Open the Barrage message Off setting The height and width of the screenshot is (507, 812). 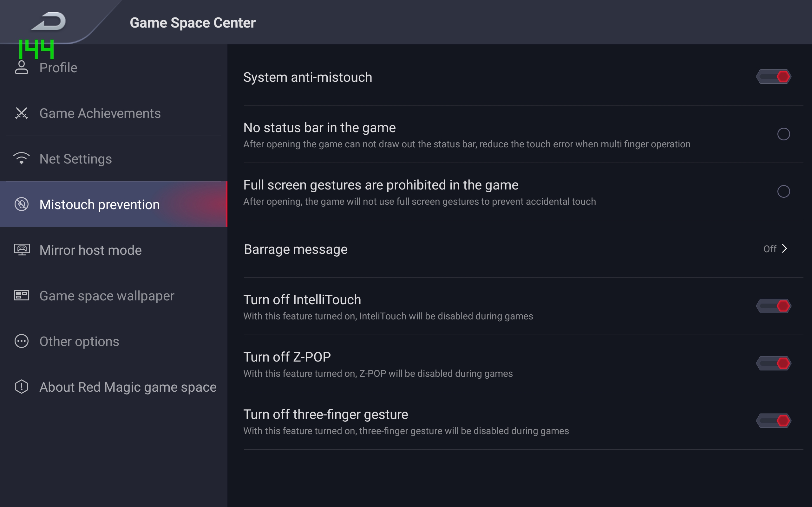click(x=770, y=249)
